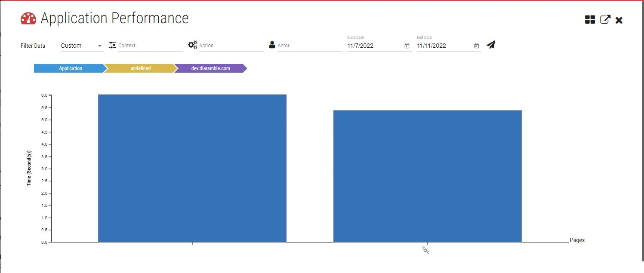Select the undefined breadcrumb step
This screenshot has height=273, width=644.
(x=140, y=68)
